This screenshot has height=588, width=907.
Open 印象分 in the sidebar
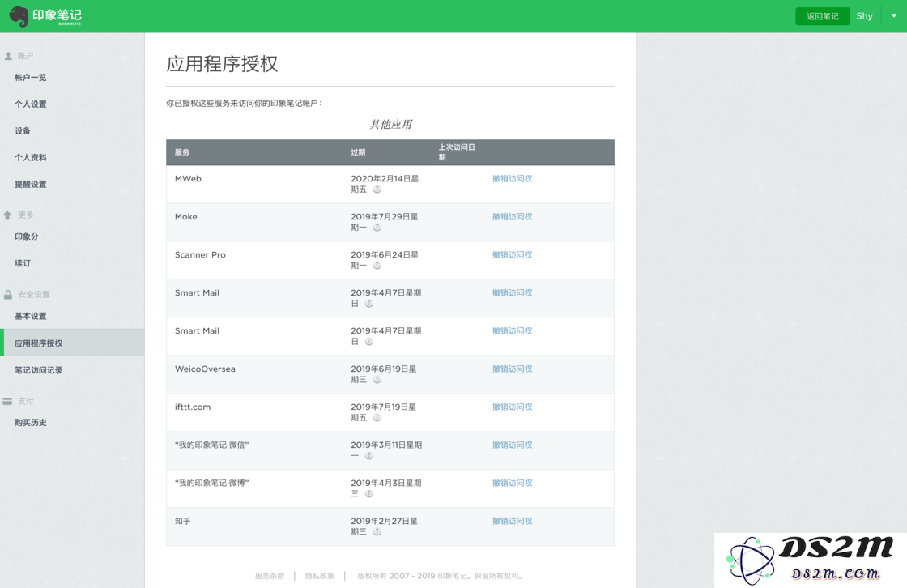point(27,236)
